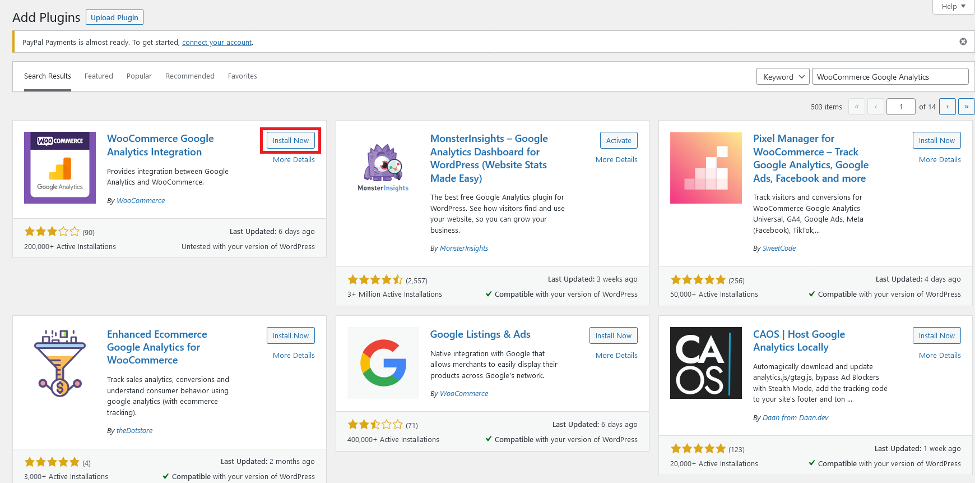Screen dimensions: 977x483
Task: Click the three-star rating of WooCommerce Google Analytics
Action: tap(52, 231)
